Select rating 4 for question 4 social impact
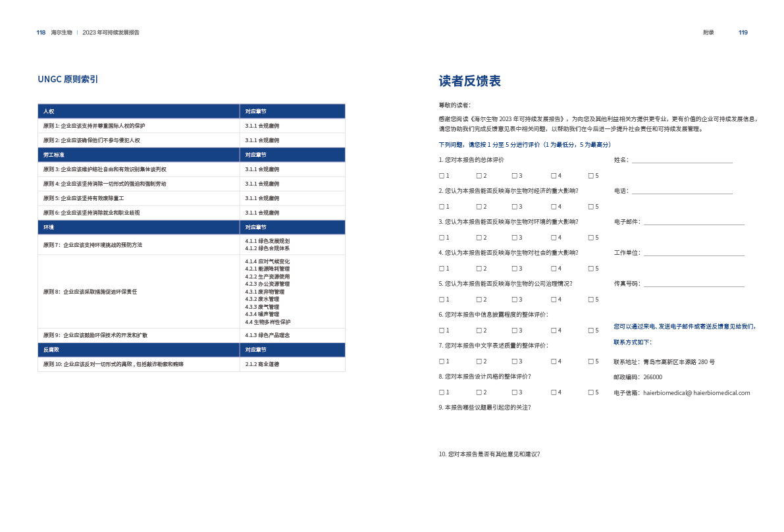The width and height of the screenshot is (784, 532). (553, 269)
